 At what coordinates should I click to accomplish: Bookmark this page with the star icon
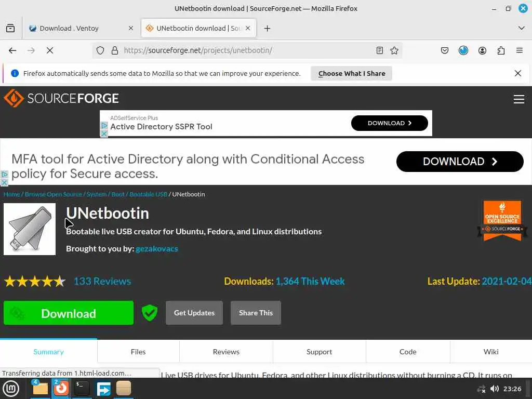click(x=394, y=50)
